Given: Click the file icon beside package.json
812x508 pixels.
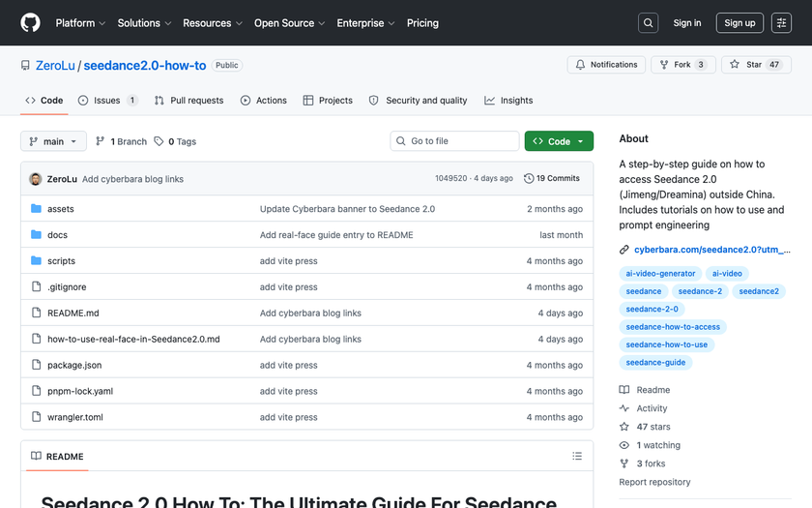Looking at the screenshot, I should click(36, 365).
